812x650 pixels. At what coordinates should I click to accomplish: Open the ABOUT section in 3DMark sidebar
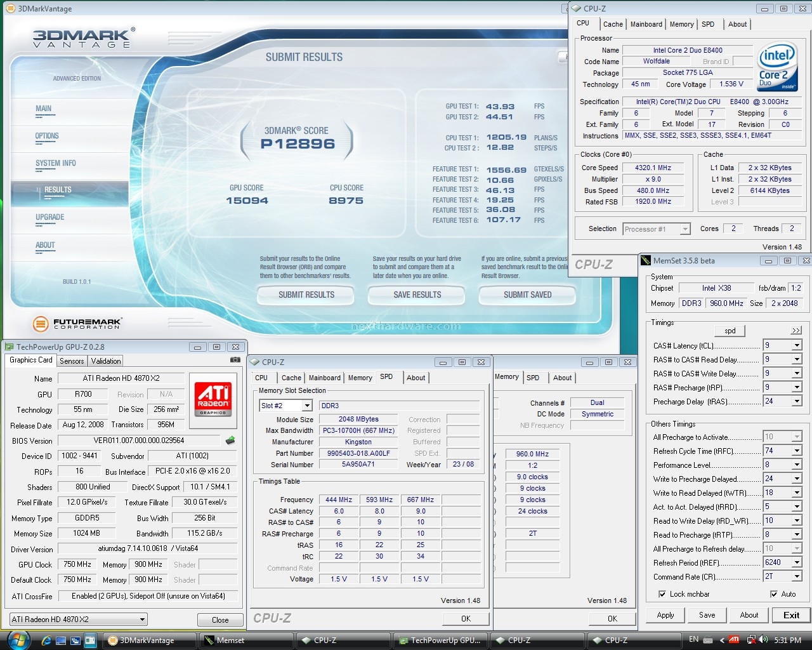pos(45,245)
